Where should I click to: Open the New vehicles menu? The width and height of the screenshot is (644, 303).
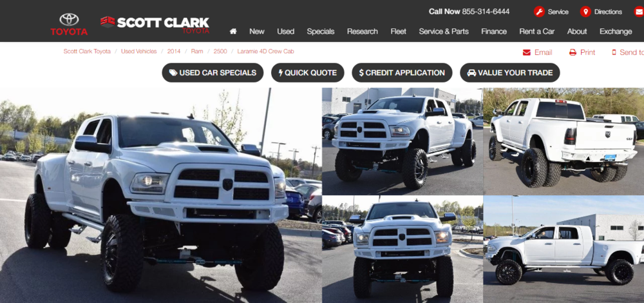point(257,31)
